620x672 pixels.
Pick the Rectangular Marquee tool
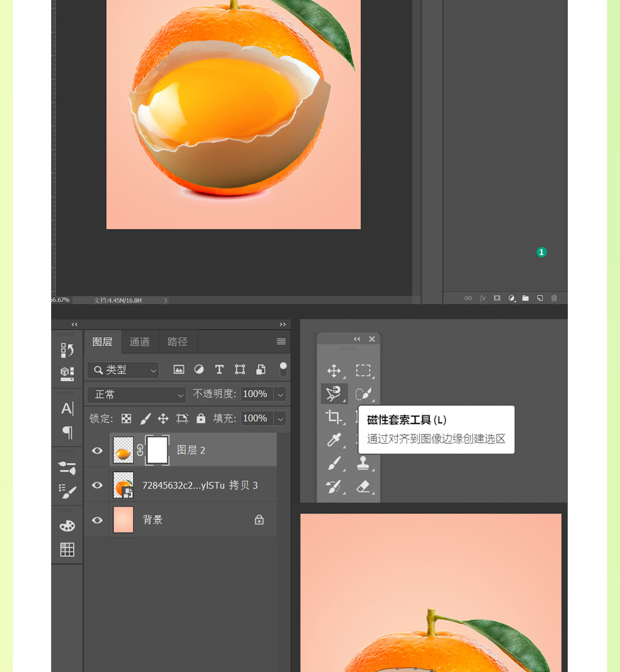point(363,371)
